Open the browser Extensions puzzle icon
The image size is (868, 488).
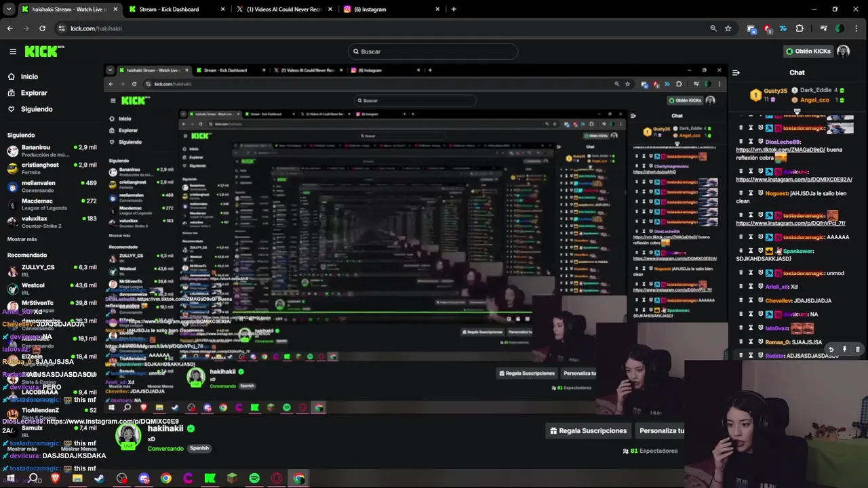pos(800,28)
